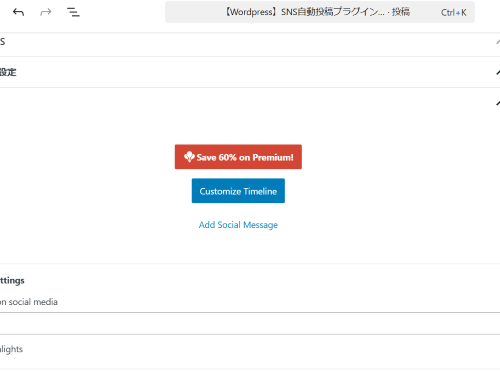Collapse the panel containing Customize Timeline
This screenshot has width=500, height=372.
[x=498, y=103]
